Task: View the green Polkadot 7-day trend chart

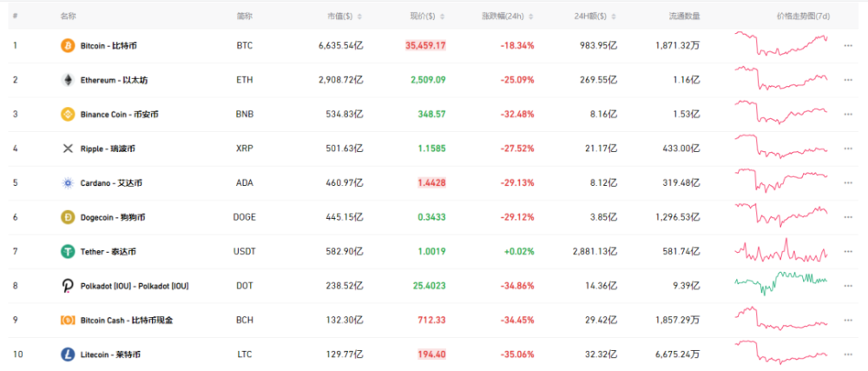Action: (782, 282)
